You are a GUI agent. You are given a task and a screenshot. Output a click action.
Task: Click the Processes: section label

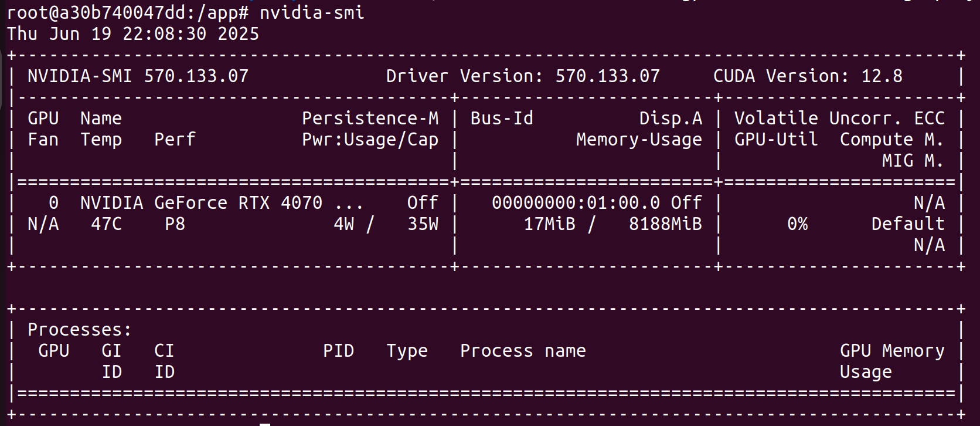[x=80, y=329]
